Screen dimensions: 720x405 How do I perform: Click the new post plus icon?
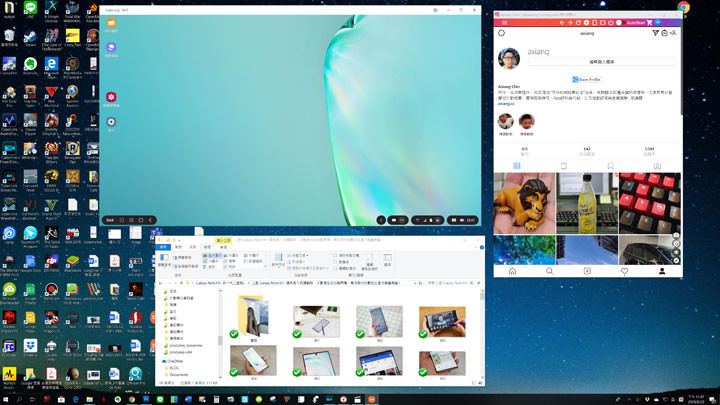pos(587,271)
